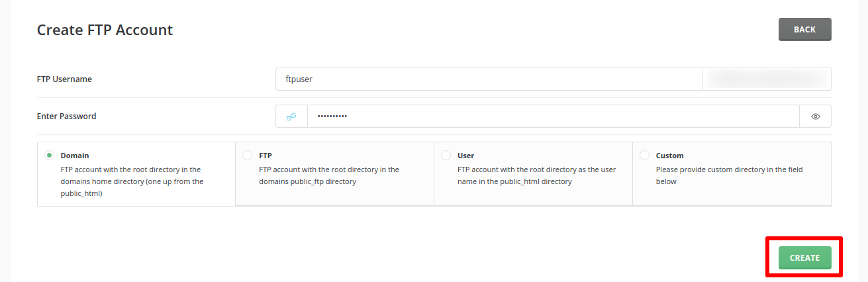Click the blurred domain suffix box

(766, 79)
